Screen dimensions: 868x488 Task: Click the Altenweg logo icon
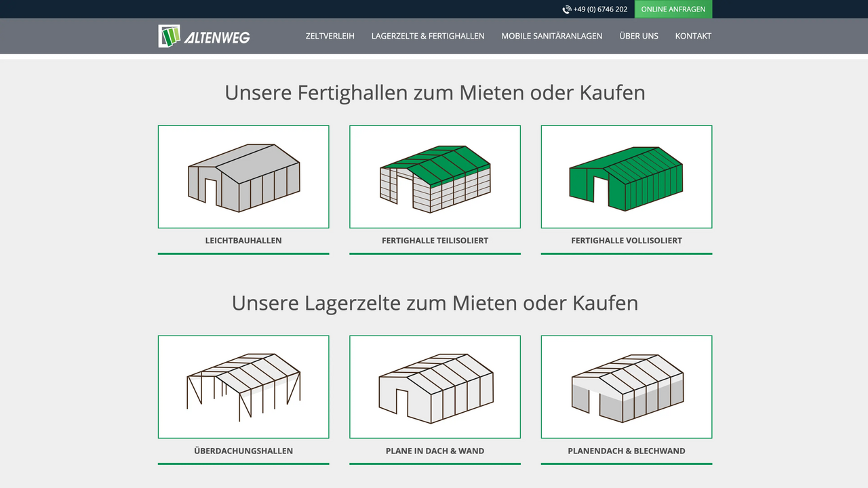(170, 36)
